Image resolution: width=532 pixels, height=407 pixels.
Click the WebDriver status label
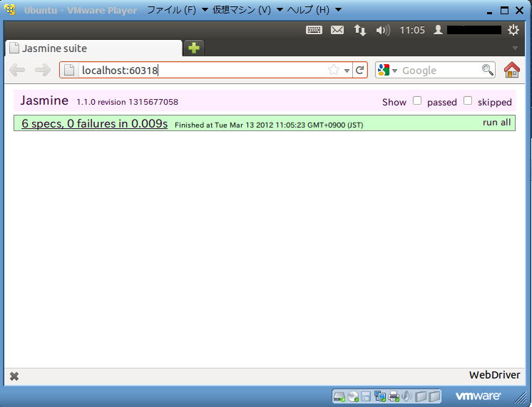(494, 375)
